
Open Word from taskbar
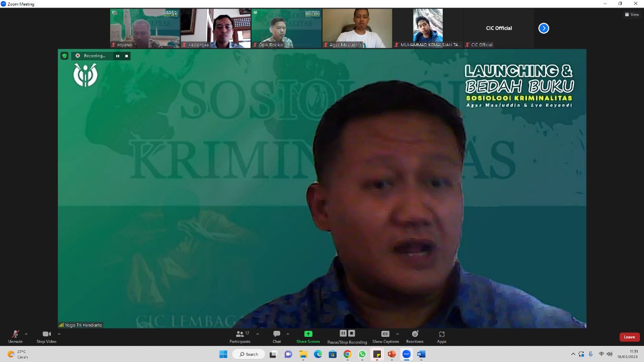[422, 354]
